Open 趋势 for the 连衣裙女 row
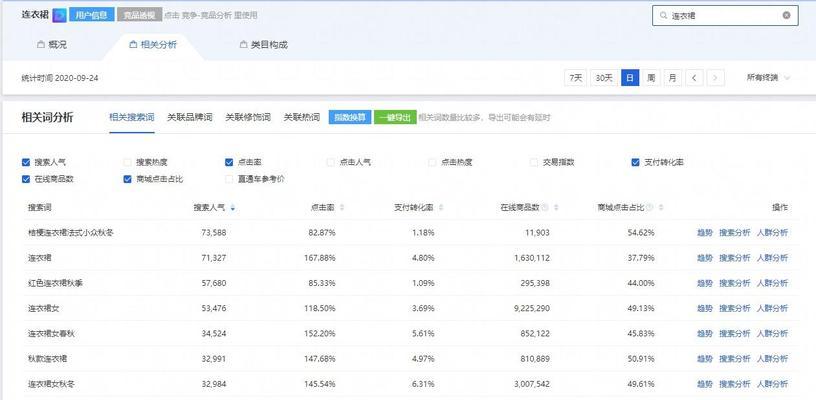The width and height of the screenshot is (816, 400). pyautogui.click(x=705, y=308)
